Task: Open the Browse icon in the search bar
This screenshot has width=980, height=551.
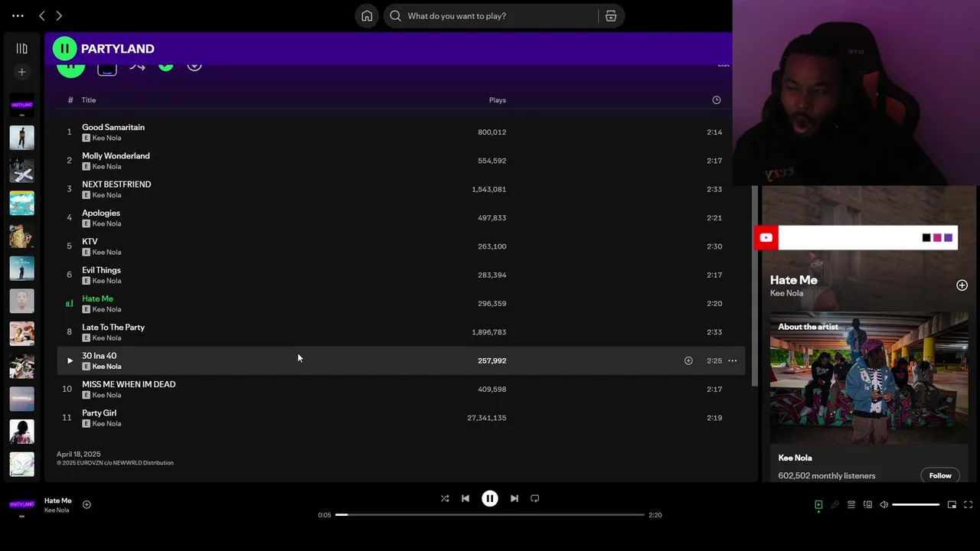Action: point(611,15)
